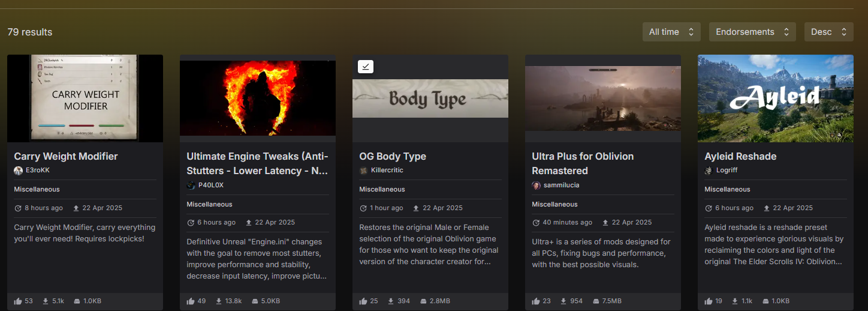
Task: Open the Body Type banner thumbnail
Action: pos(430,98)
